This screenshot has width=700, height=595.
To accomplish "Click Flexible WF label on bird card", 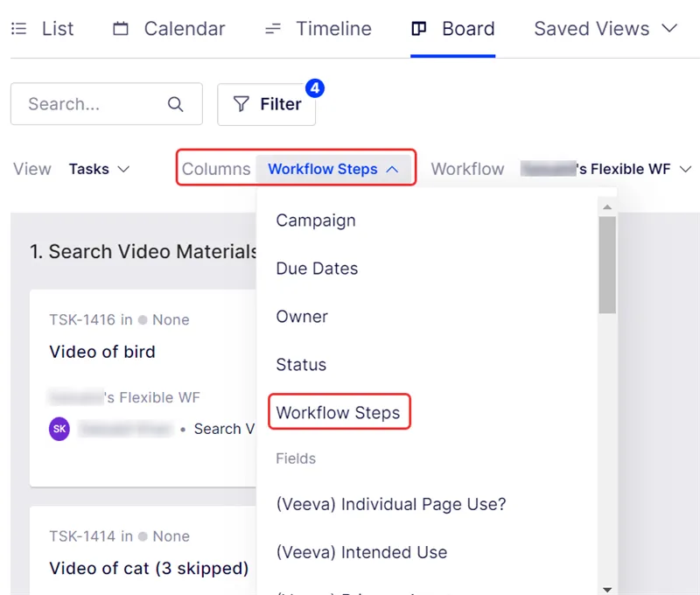I will pyautogui.click(x=124, y=397).
